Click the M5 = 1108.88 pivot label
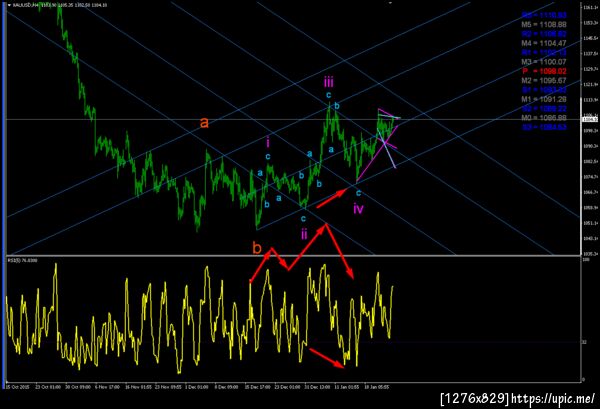Image resolution: width=600 pixels, height=409 pixels. pos(544,24)
